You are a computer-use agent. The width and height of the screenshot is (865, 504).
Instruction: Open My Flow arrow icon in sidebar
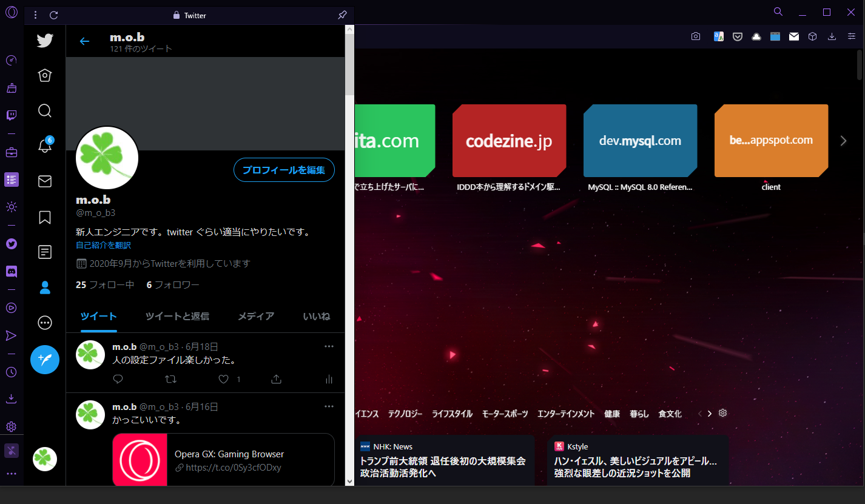pos(12,335)
